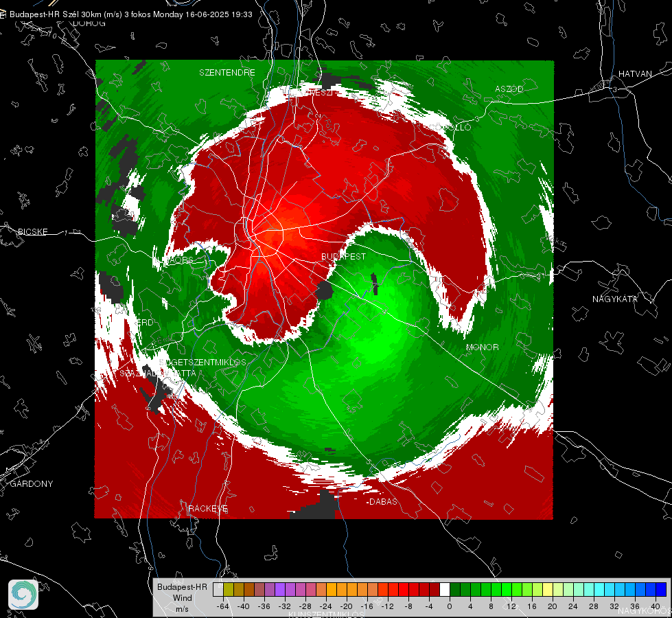Click the 'm/s' unit label in legend
Viewport: 672px width, 618px height.
point(182,608)
